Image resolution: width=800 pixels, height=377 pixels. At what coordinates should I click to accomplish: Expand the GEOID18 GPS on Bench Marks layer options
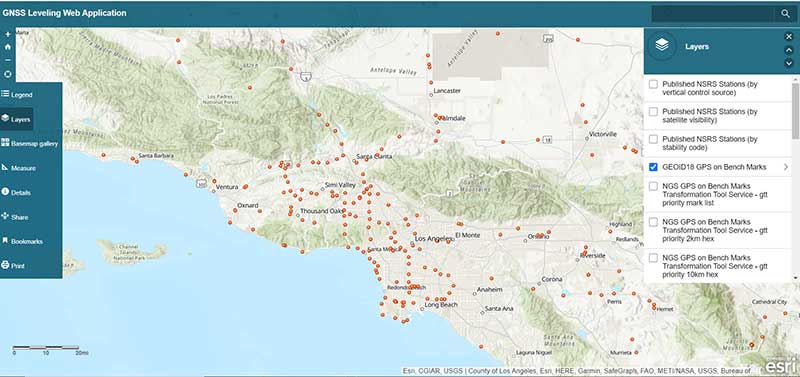point(786,167)
